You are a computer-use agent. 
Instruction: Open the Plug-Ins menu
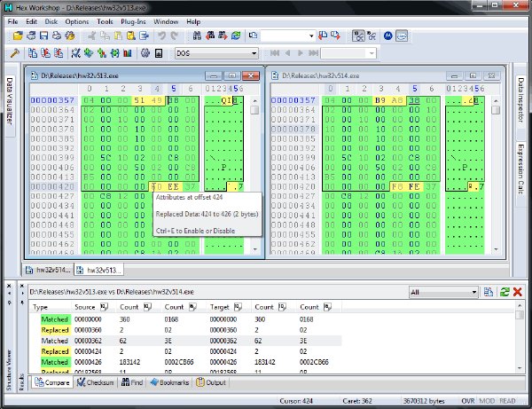click(133, 21)
